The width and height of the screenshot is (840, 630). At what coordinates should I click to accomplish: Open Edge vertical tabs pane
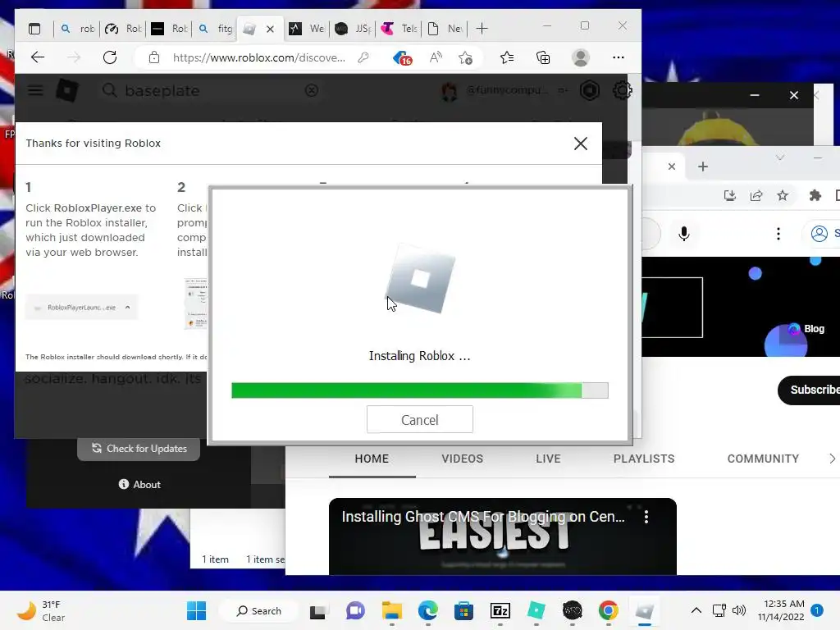[34, 29]
